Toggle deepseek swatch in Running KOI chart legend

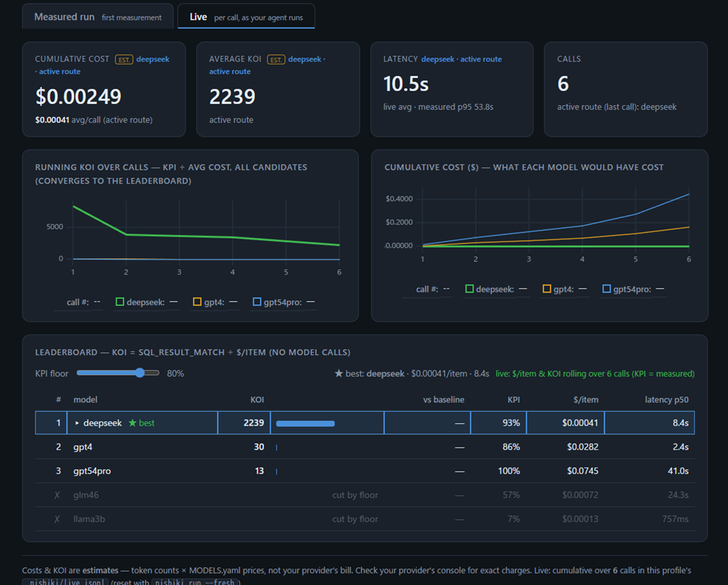[x=120, y=302]
